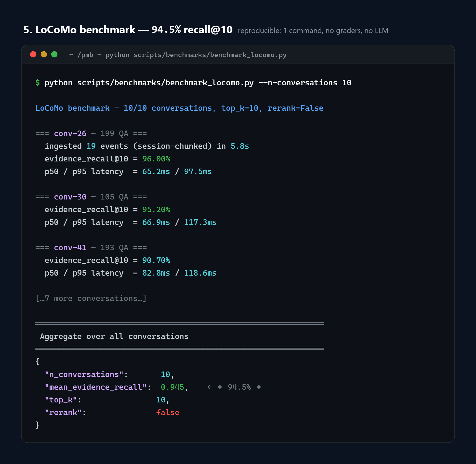
Task: Click the "[…7 more conversations…]" placeholder line
Action: click(x=91, y=298)
